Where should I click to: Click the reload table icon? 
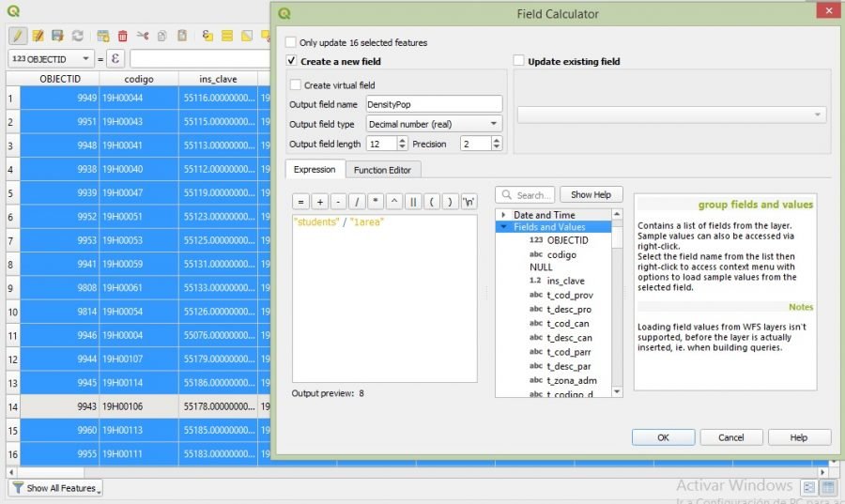[x=78, y=36]
